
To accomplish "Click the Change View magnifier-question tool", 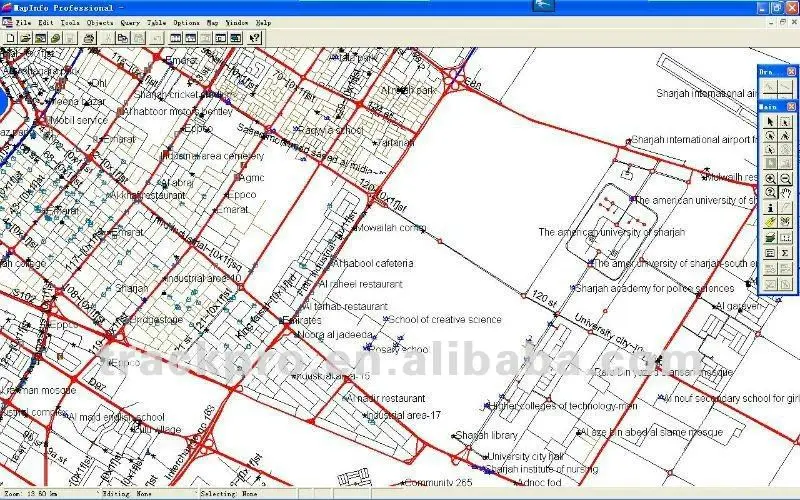I will click(770, 193).
